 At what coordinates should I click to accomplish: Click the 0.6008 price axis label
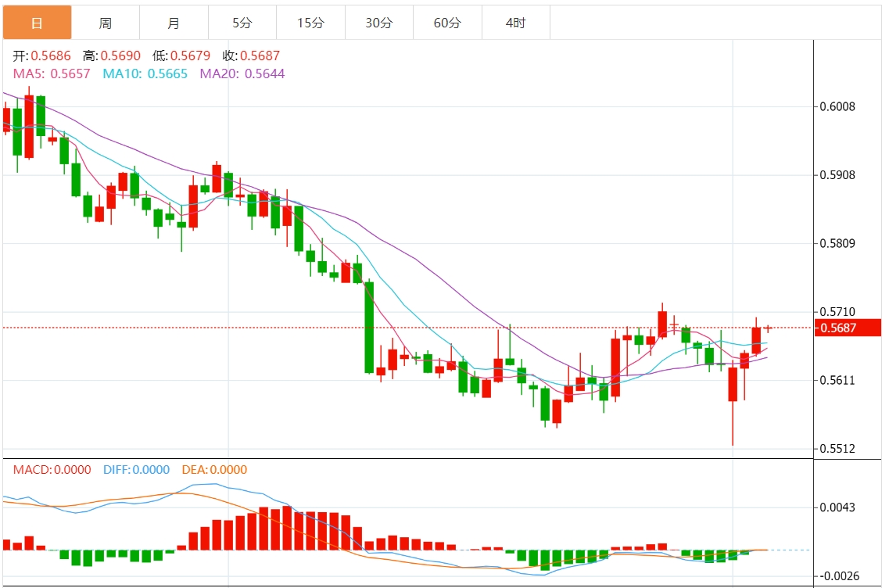click(838, 106)
